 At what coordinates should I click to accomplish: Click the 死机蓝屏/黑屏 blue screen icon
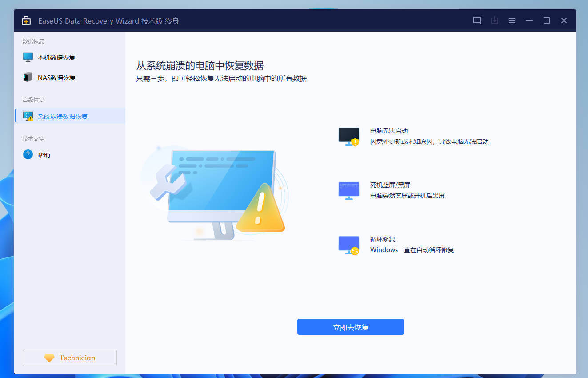point(348,190)
